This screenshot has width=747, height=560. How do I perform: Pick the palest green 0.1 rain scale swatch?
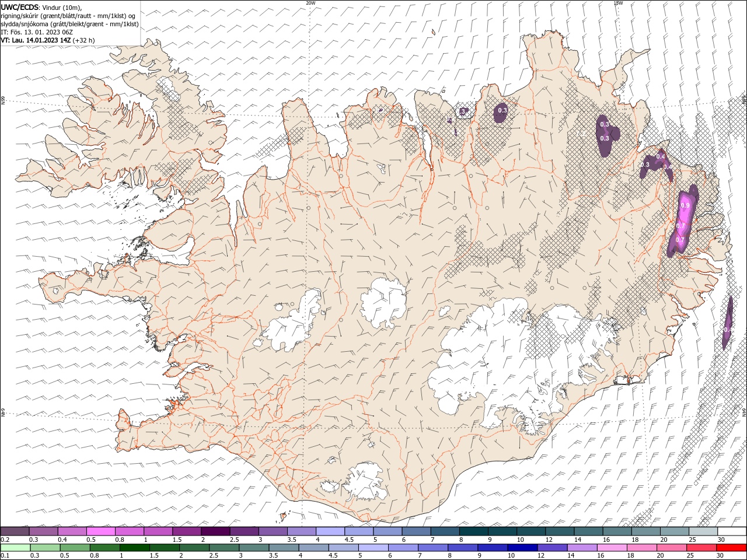15,548
